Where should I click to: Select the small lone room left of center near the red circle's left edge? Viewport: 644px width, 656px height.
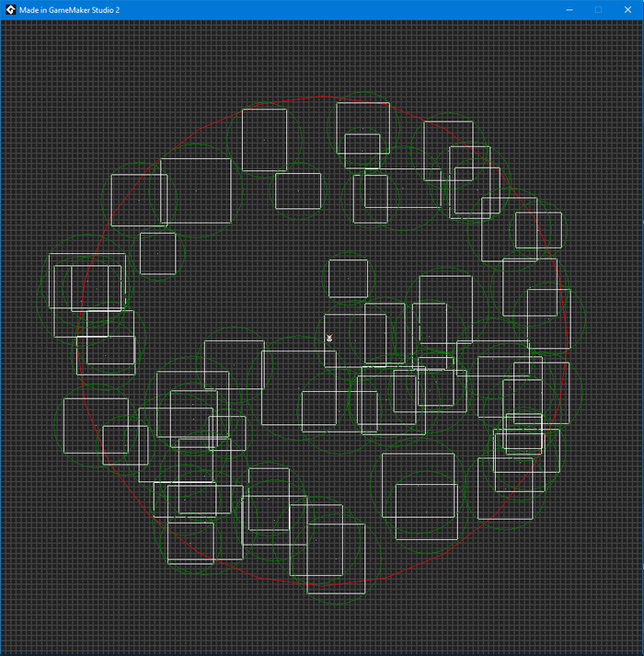coord(157,253)
